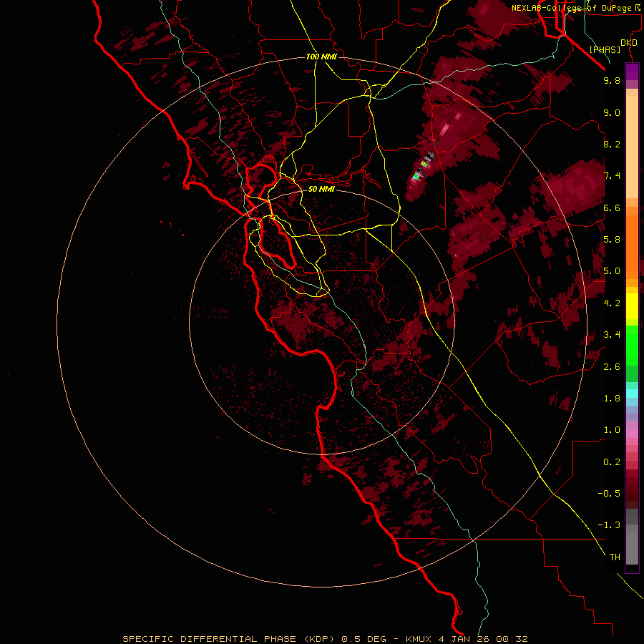Viewport: 644px width, 644px height.
Task: Click the 2.6 value on the scale
Action: pyautogui.click(x=612, y=367)
